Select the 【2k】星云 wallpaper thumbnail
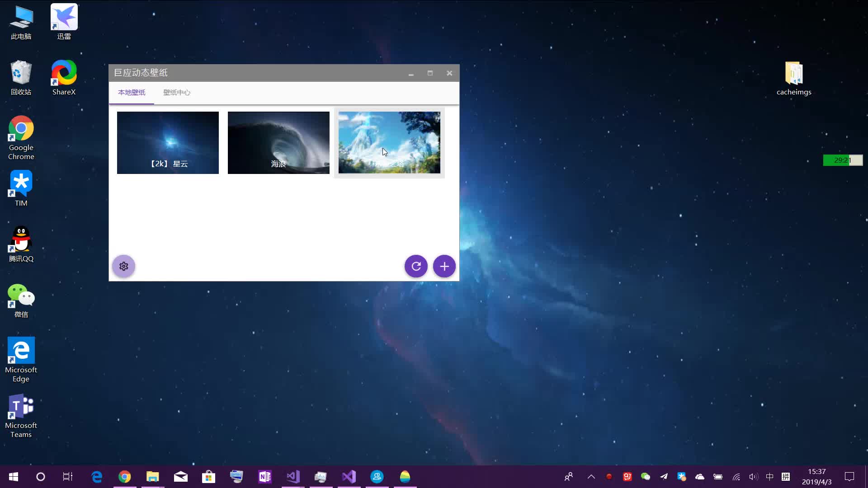The height and width of the screenshot is (488, 868). pyautogui.click(x=168, y=142)
